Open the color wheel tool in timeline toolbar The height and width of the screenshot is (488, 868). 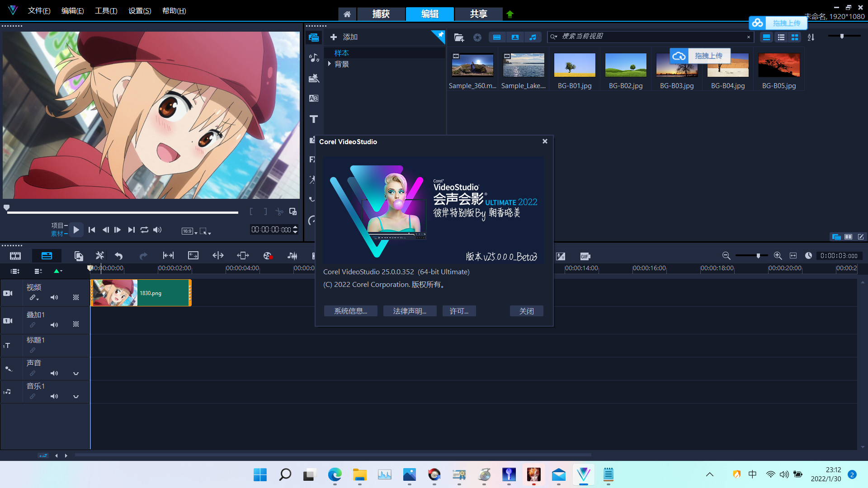[268, 256]
